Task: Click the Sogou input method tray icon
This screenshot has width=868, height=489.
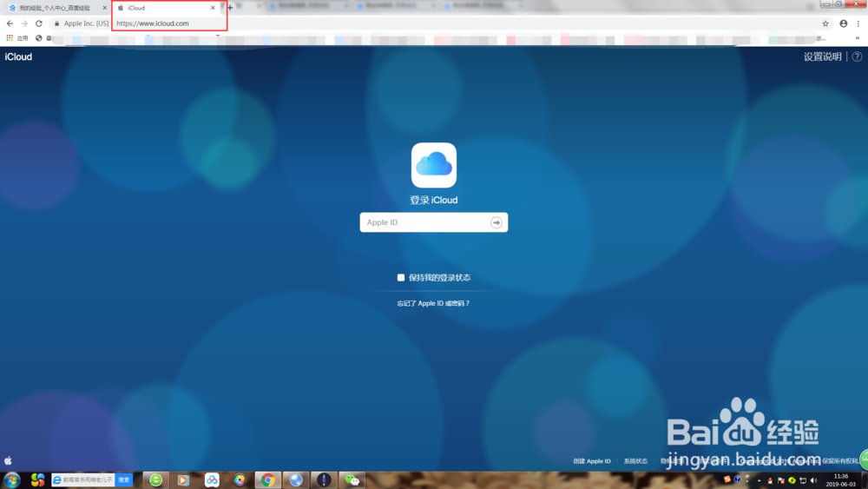Action: pos(727,479)
